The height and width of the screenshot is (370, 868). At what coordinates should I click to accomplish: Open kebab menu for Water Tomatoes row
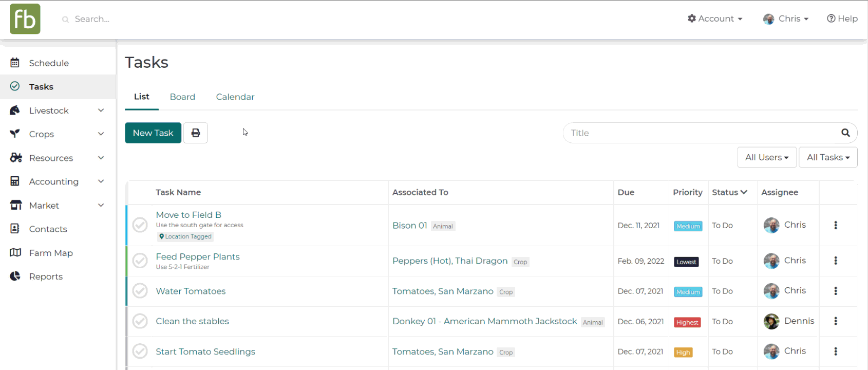click(x=836, y=291)
